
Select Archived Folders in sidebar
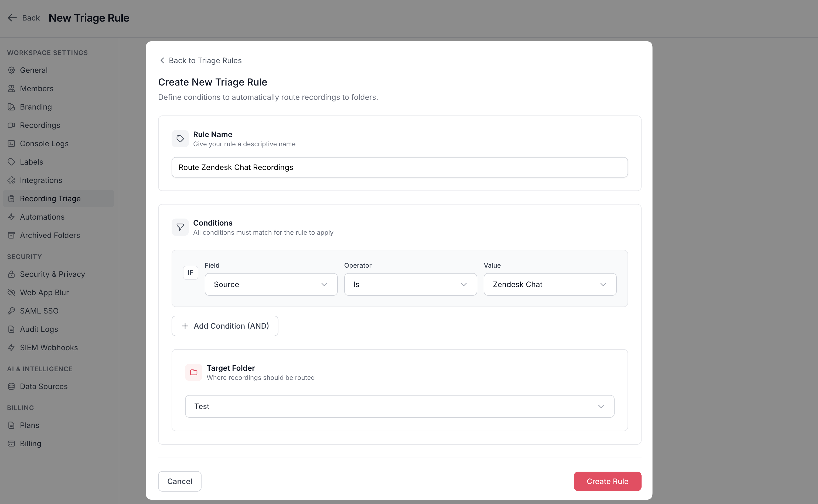50,235
